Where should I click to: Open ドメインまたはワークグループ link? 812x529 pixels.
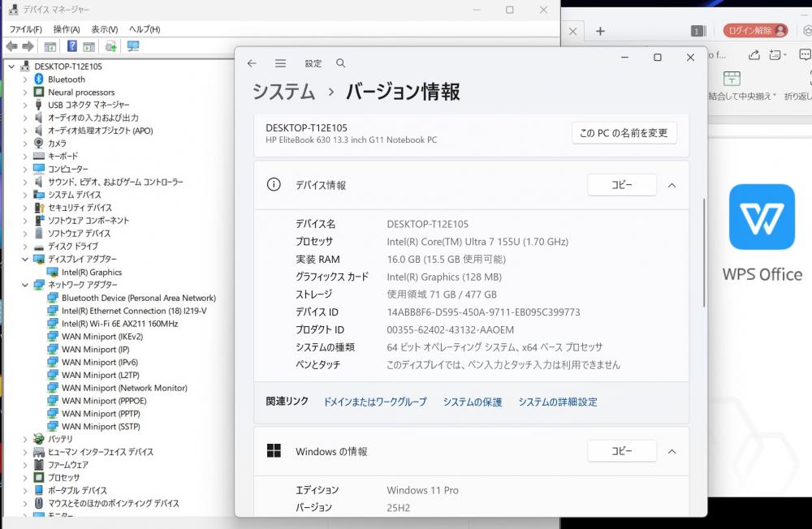pos(375,402)
